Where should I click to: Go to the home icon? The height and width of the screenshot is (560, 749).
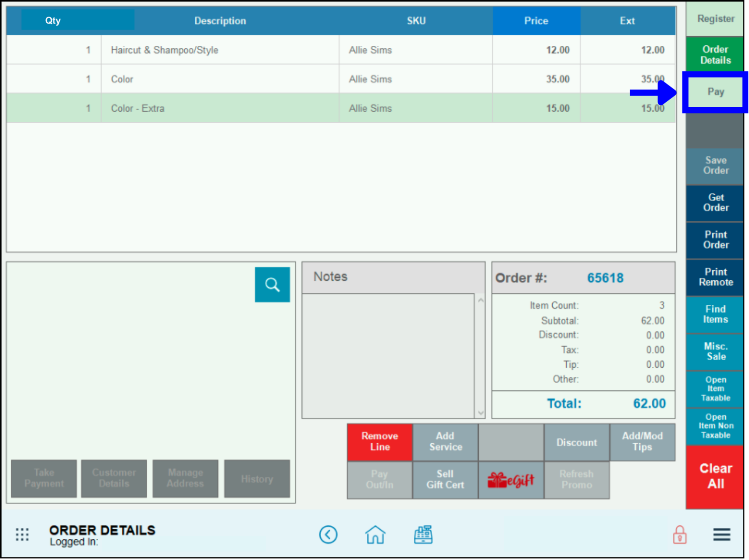(375, 534)
